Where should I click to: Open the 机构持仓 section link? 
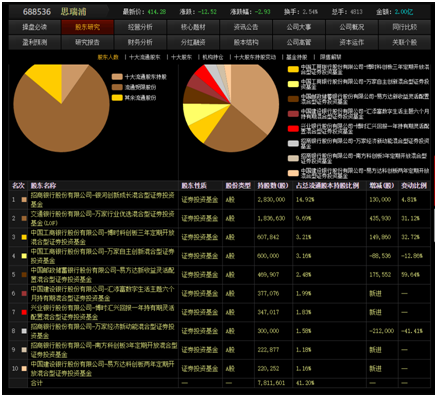click(213, 57)
